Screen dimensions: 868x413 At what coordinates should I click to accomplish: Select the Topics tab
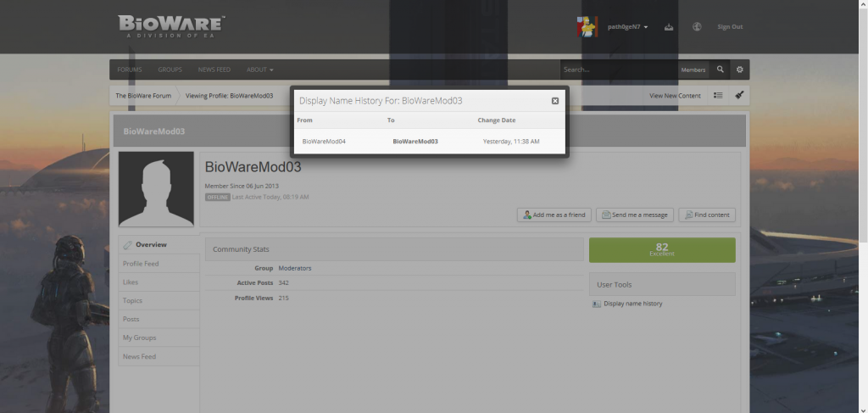click(159, 300)
